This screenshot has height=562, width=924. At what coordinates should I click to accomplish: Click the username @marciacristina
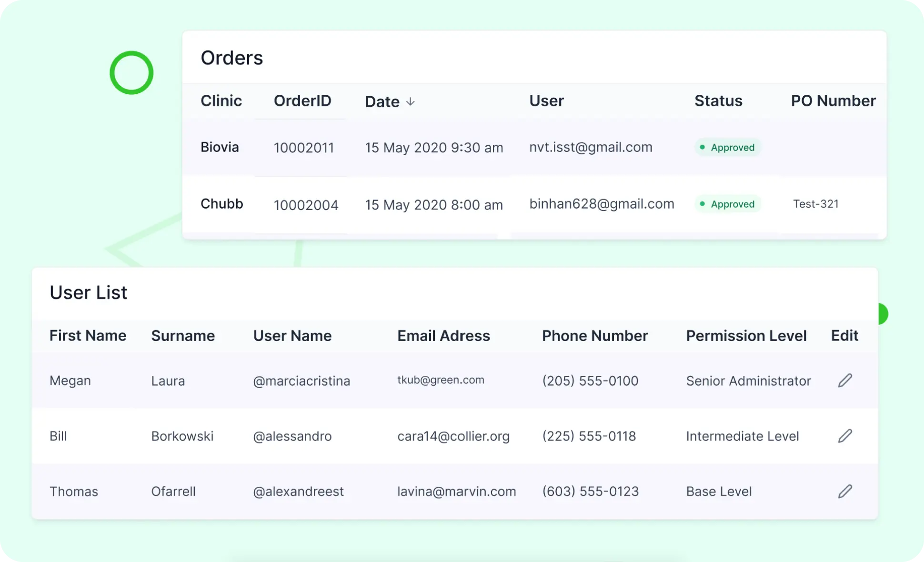tap(301, 381)
